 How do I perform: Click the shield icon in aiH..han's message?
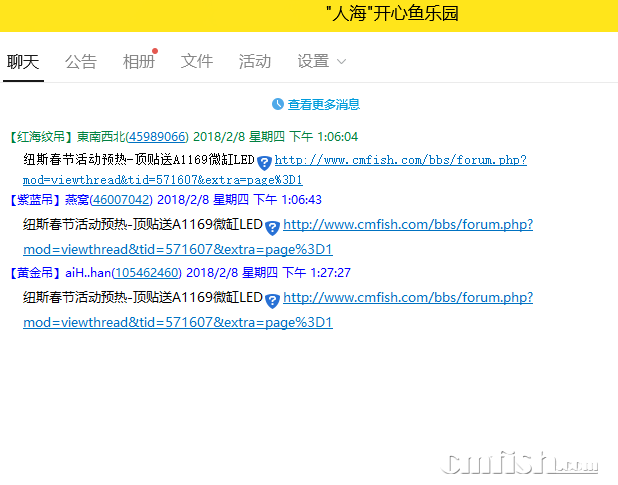(x=272, y=299)
